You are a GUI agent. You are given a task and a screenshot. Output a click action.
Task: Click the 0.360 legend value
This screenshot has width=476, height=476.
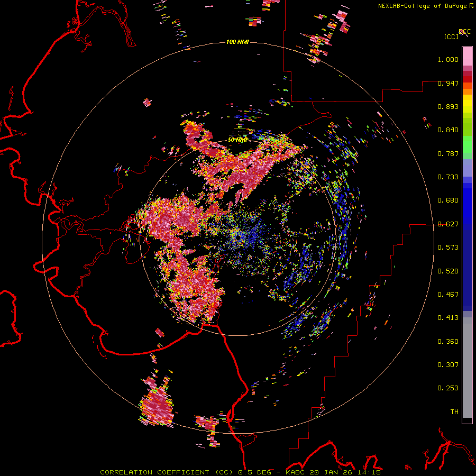[448, 342]
